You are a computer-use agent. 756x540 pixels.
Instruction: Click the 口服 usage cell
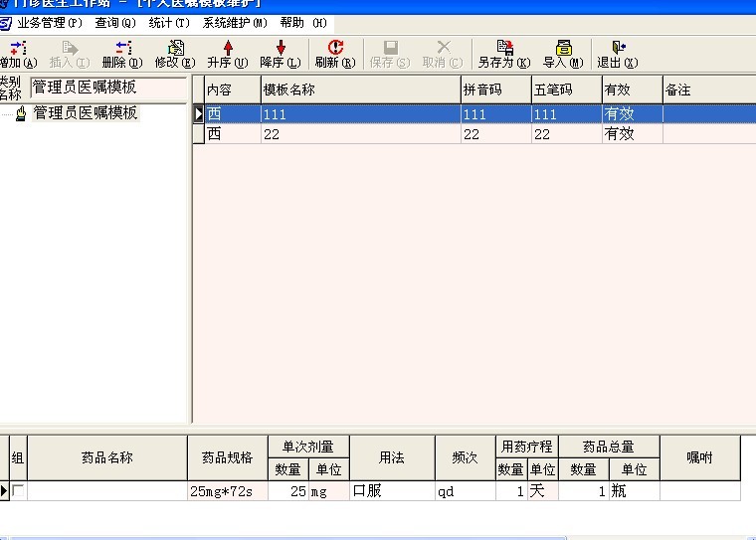[x=392, y=491]
